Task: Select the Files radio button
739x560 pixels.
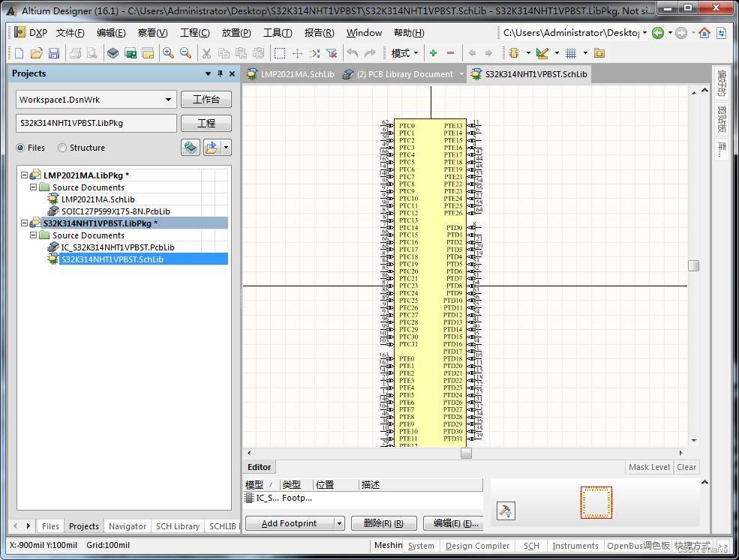Action: [20, 148]
